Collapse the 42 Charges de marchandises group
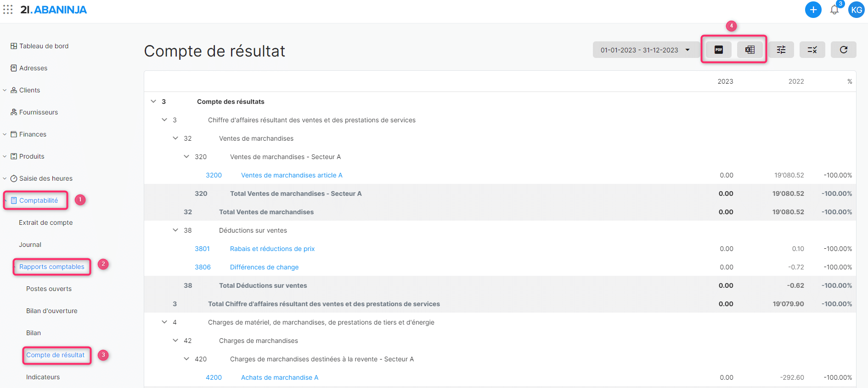The height and width of the screenshot is (388, 868). coord(175,340)
